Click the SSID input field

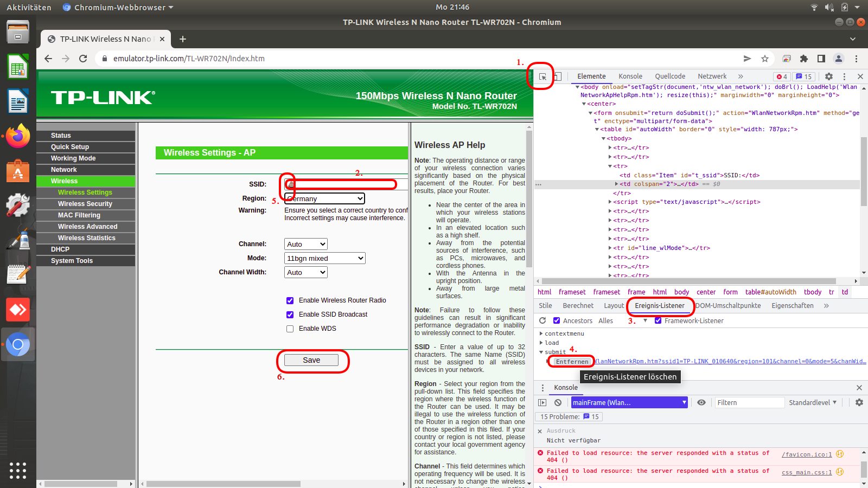coord(346,184)
